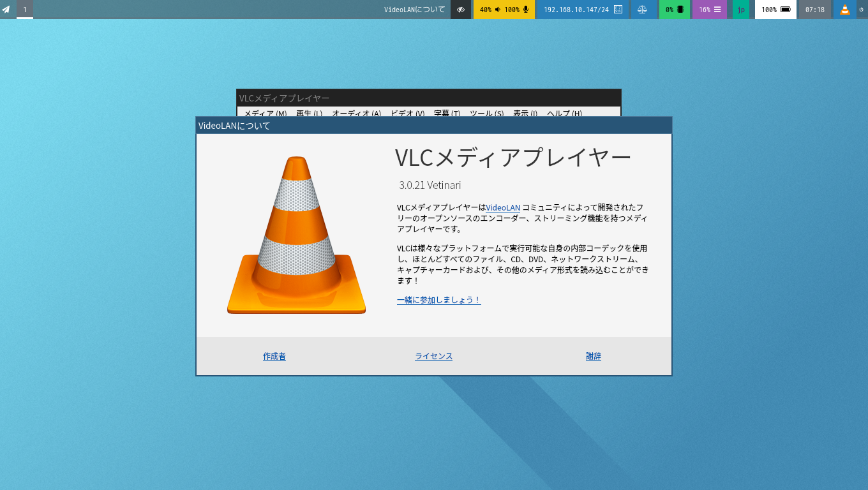Open the ツール (S) menu in VLC window
Image resolution: width=868 pixels, height=490 pixels.
(487, 113)
